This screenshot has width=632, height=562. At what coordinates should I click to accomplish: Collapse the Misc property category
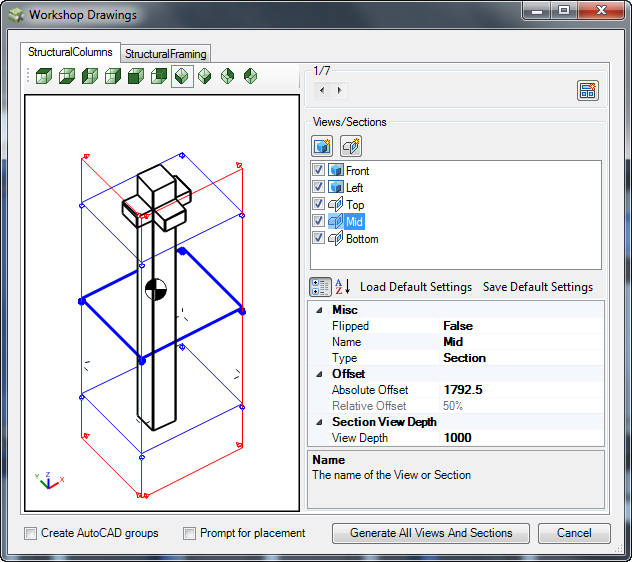pyautogui.click(x=319, y=310)
